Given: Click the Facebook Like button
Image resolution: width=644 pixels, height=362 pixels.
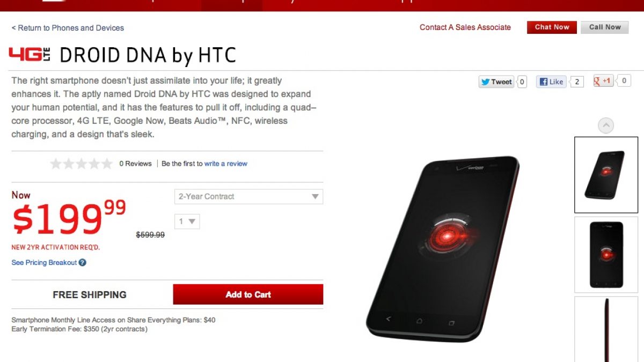Looking at the screenshot, I should [551, 82].
